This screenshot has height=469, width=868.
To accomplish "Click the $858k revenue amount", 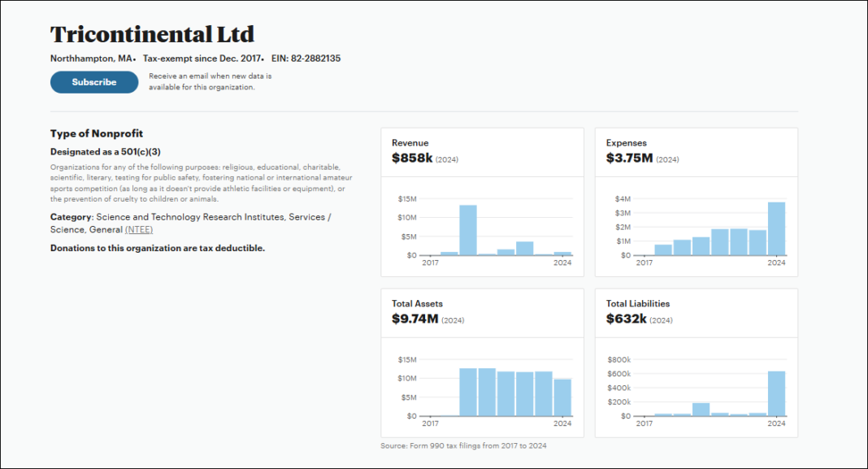I will click(x=412, y=159).
